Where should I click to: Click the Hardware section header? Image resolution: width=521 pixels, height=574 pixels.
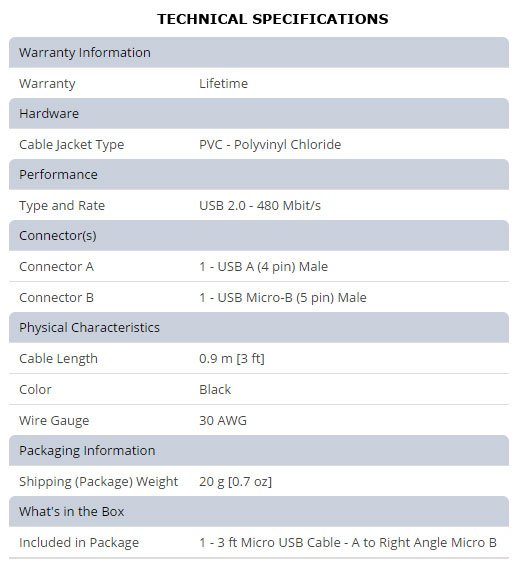click(x=259, y=113)
